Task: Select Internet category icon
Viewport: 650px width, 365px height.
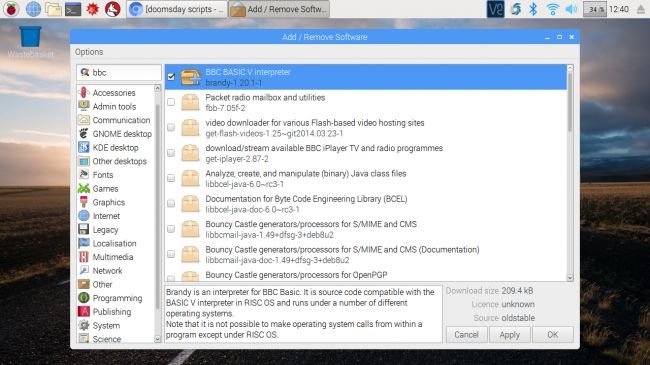Action: (x=83, y=215)
